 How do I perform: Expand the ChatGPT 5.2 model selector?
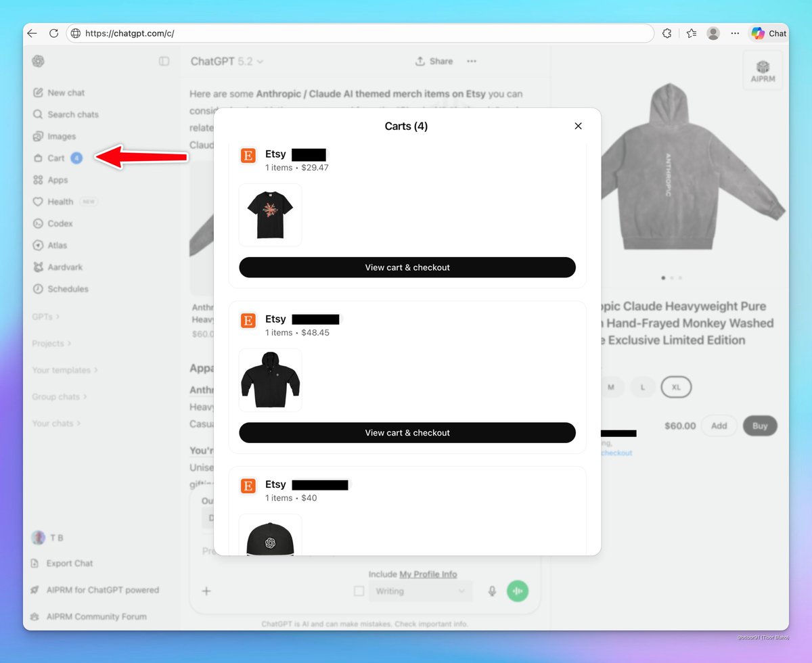[227, 61]
